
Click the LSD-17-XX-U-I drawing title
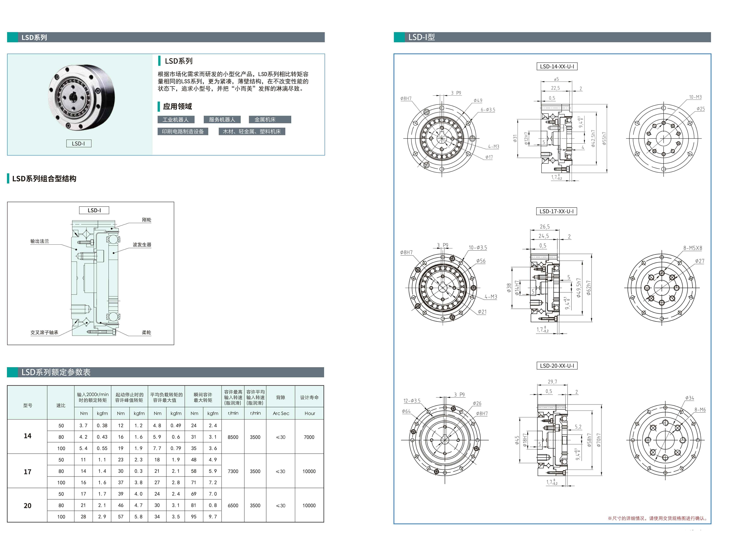pos(556,211)
